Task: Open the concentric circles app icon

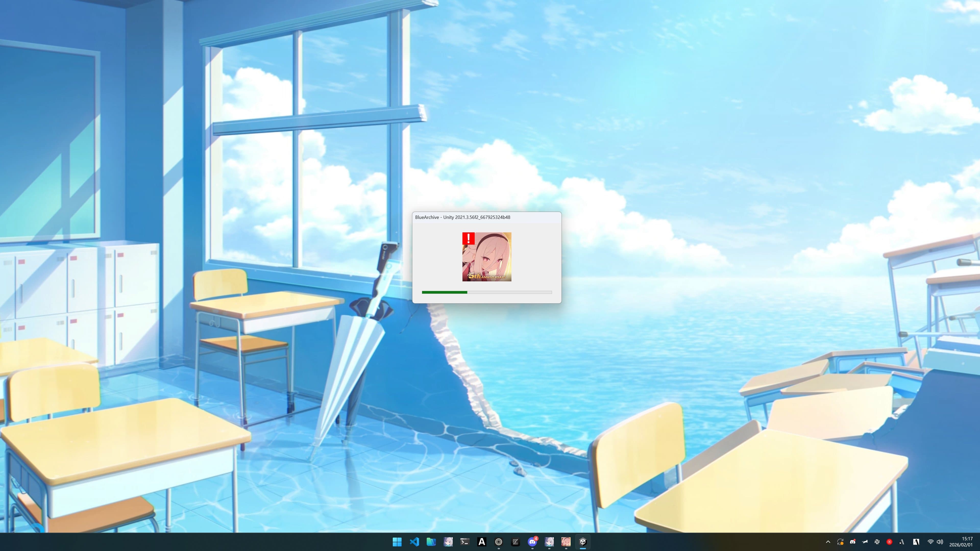Action: (498, 542)
